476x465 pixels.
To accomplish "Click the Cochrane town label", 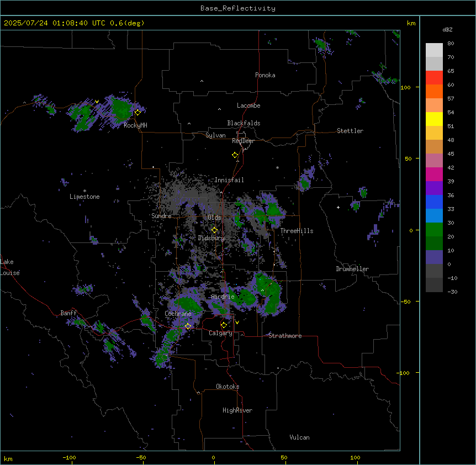I will pos(178,314).
